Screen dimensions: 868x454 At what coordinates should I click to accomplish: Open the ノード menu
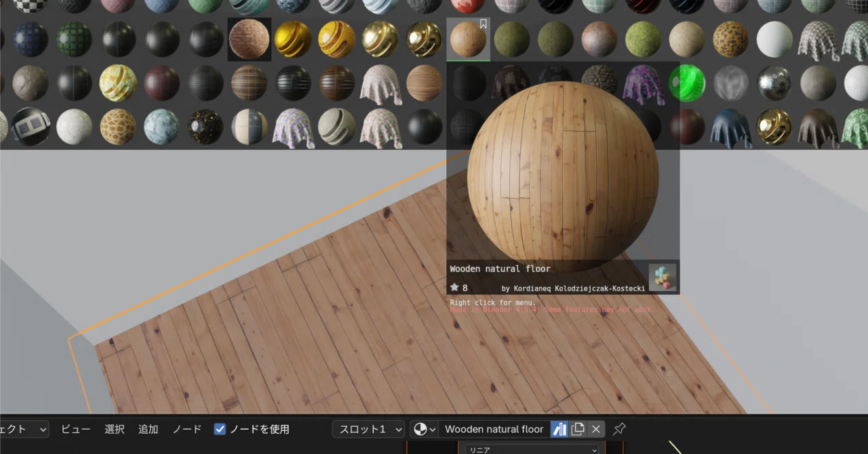click(186, 429)
